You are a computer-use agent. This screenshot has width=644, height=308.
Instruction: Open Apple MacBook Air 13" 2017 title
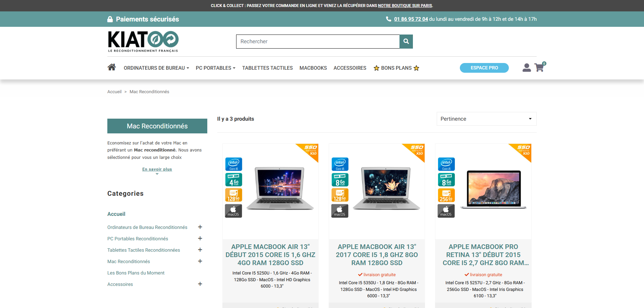(x=377, y=255)
